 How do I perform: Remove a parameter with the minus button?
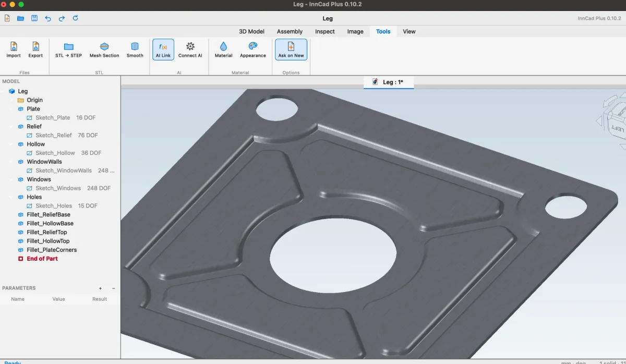pos(114,288)
